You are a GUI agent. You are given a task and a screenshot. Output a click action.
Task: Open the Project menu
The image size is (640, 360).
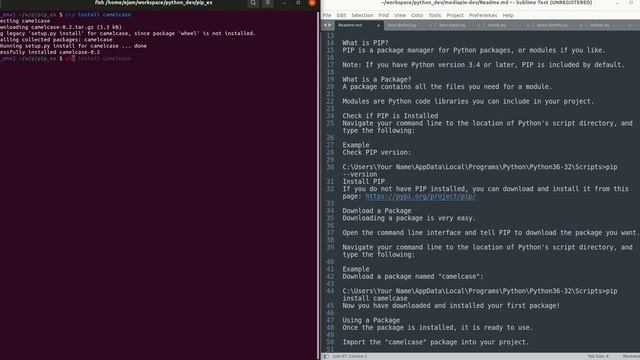455,15
